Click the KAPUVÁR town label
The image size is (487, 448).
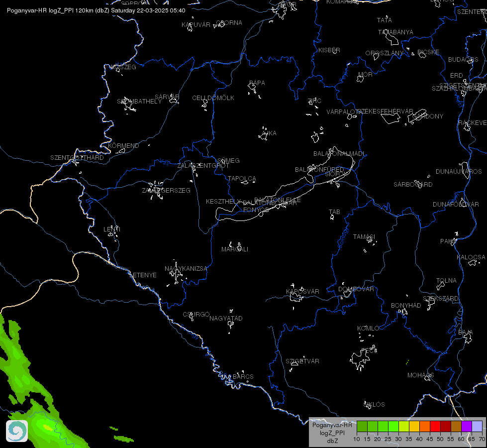196,25
